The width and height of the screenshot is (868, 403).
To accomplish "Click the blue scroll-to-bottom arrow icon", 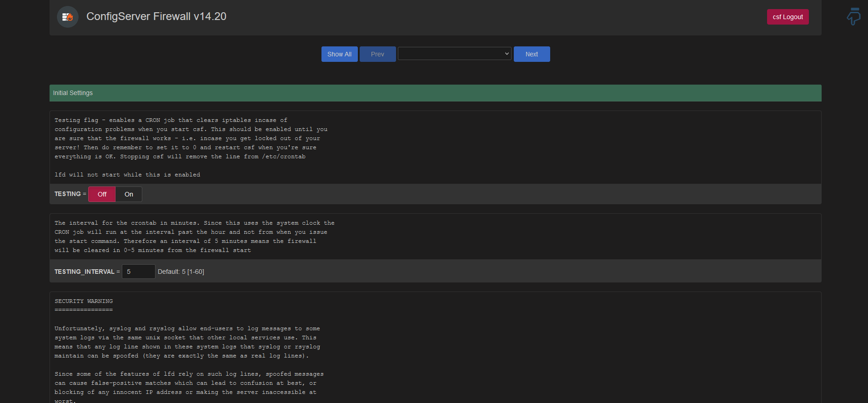I will pyautogui.click(x=853, y=16).
